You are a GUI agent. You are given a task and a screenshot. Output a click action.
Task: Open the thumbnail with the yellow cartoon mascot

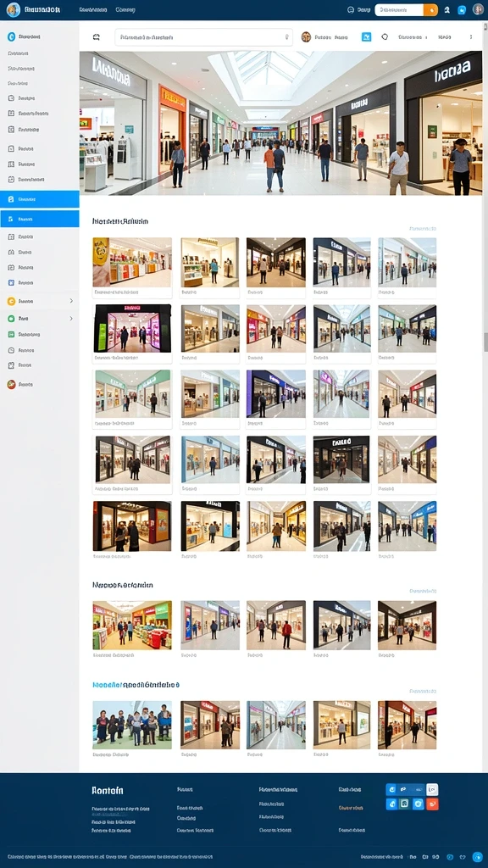pyautogui.click(x=132, y=263)
